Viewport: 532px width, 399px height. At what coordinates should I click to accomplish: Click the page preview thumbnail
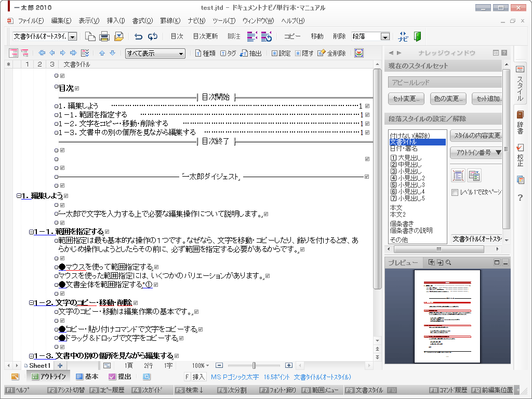click(447, 316)
